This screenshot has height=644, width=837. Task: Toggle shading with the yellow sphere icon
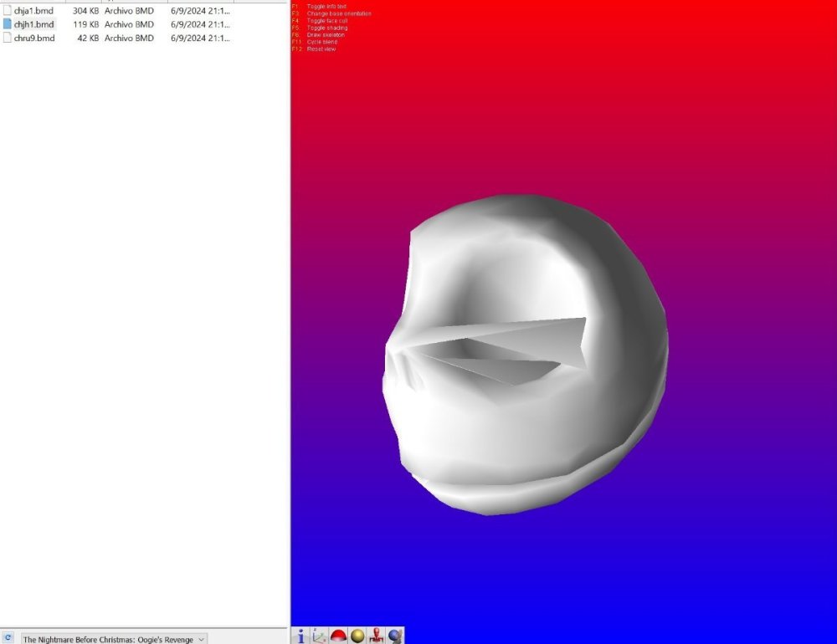pos(357,636)
